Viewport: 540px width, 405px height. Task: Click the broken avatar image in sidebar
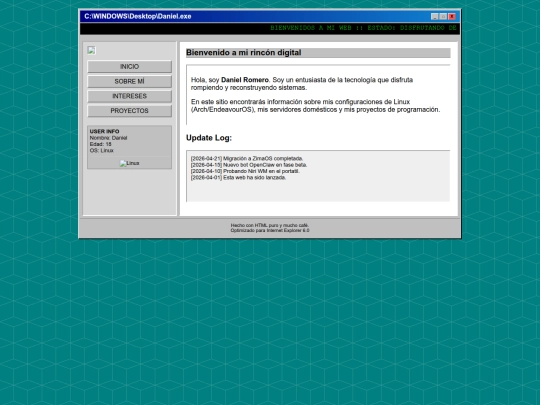[x=91, y=50]
